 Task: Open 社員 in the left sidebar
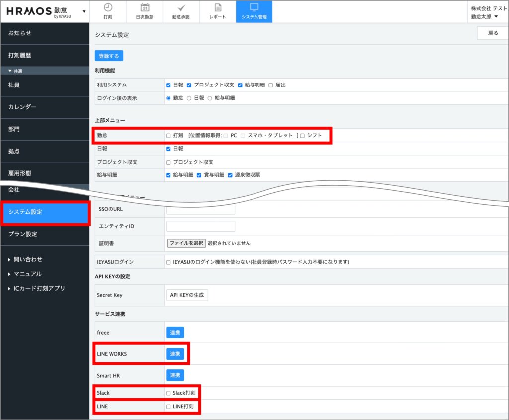tap(14, 85)
